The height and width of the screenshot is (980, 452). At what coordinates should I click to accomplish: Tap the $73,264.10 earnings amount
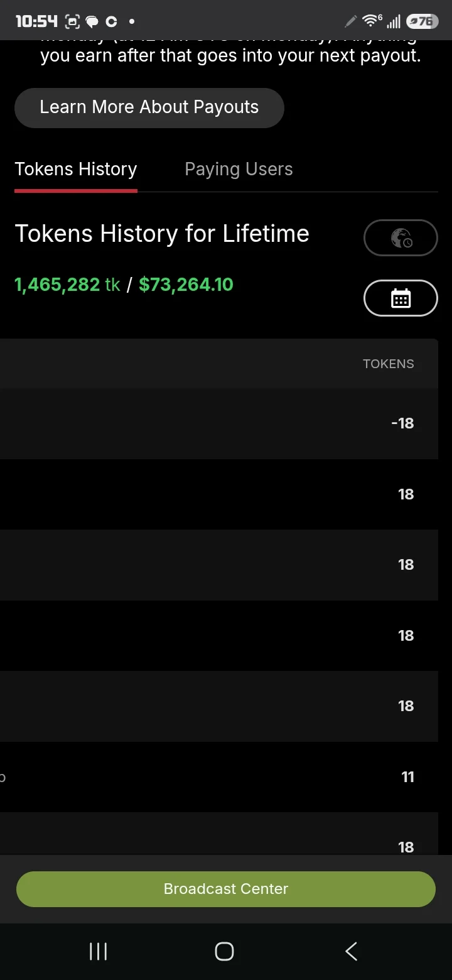click(x=186, y=285)
